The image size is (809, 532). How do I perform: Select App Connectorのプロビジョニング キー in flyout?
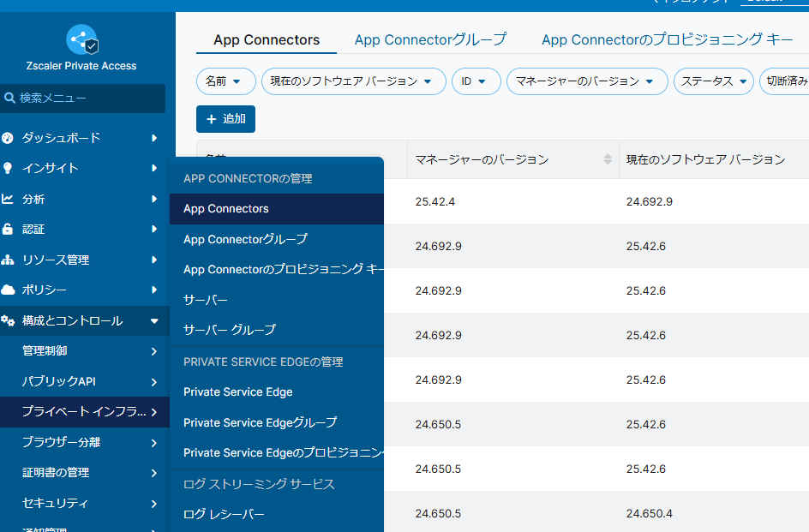[x=277, y=269]
